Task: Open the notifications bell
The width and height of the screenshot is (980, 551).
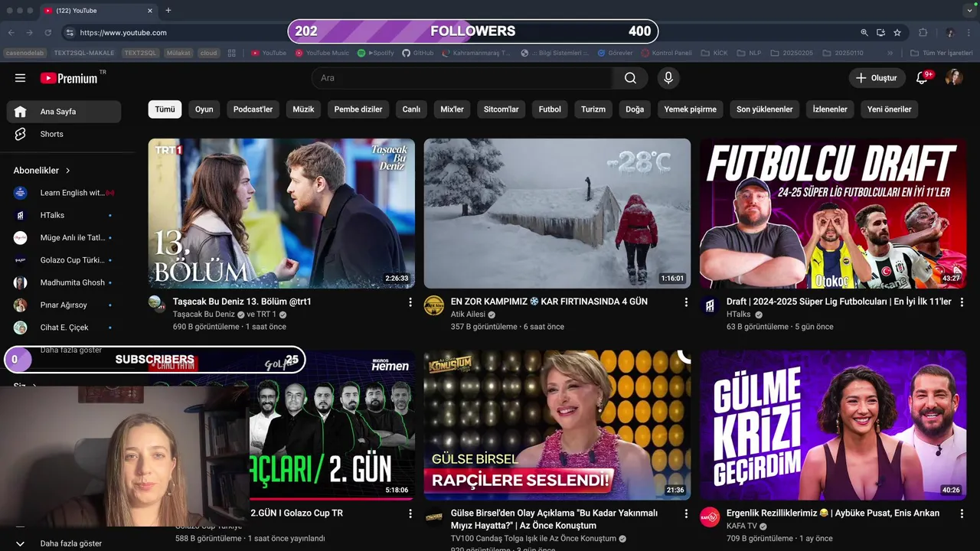Action: point(922,78)
